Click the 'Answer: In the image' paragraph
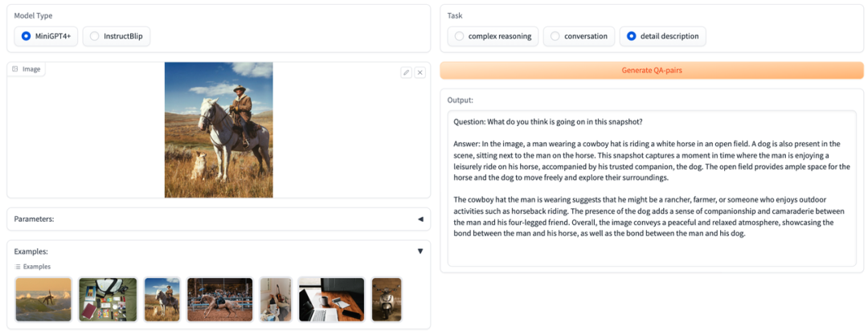 (x=651, y=161)
